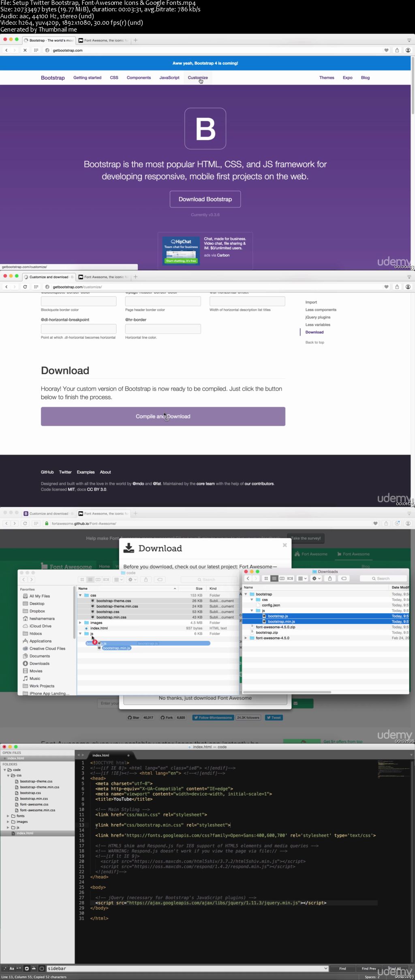Open Less variables sidebar link on customize page

coord(318,325)
